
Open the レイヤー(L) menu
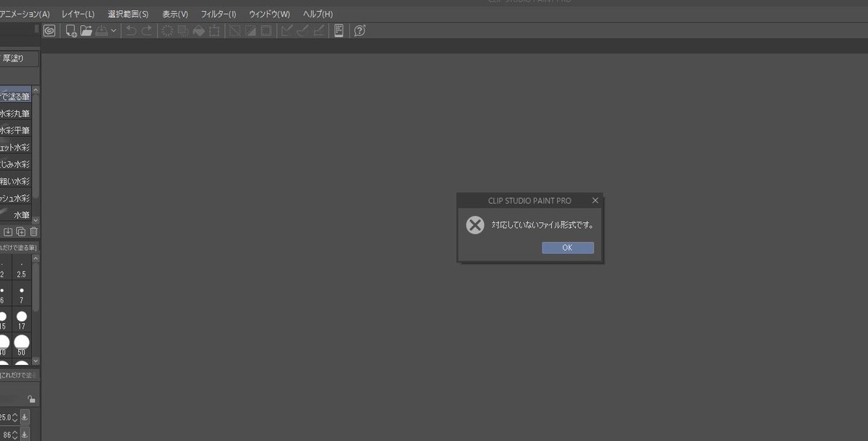click(78, 14)
